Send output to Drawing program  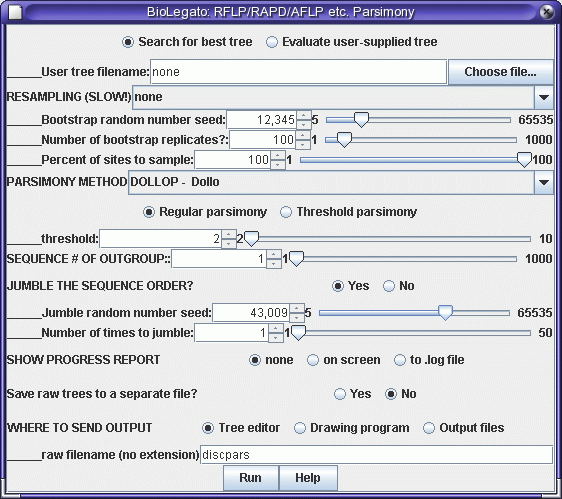click(x=351, y=428)
